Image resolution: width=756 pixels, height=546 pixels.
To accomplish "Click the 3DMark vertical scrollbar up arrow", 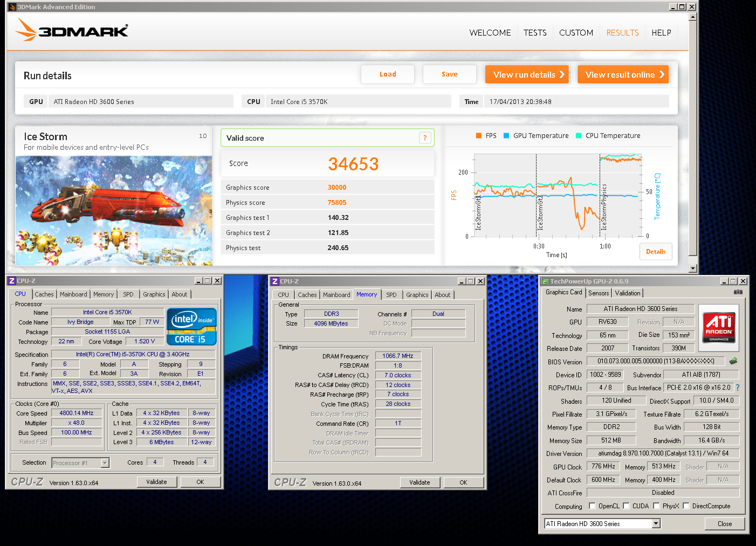I will 693,17.
